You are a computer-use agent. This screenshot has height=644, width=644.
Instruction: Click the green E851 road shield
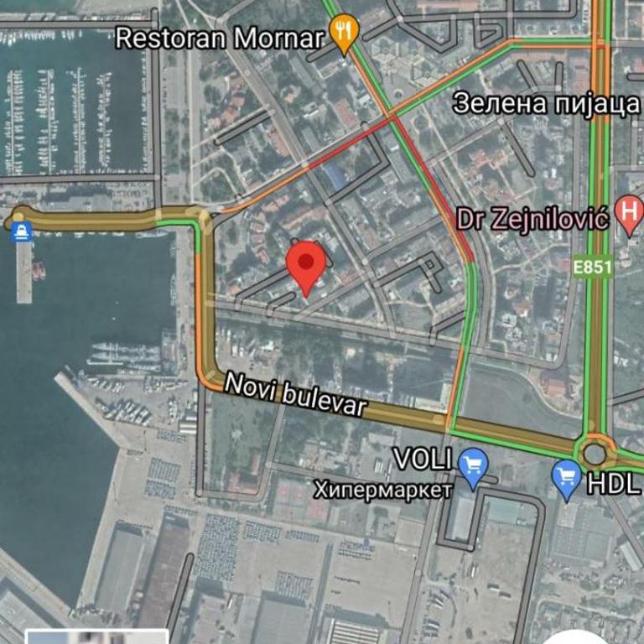pyautogui.click(x=592, y=267)
